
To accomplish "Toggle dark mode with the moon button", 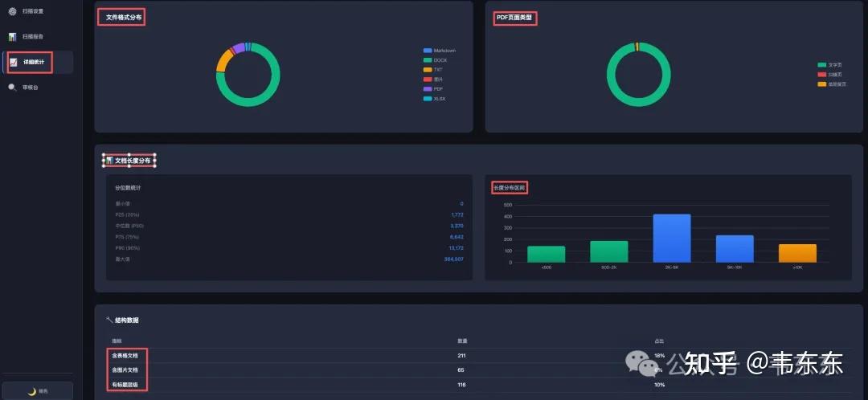I will (x=38, y=391).
